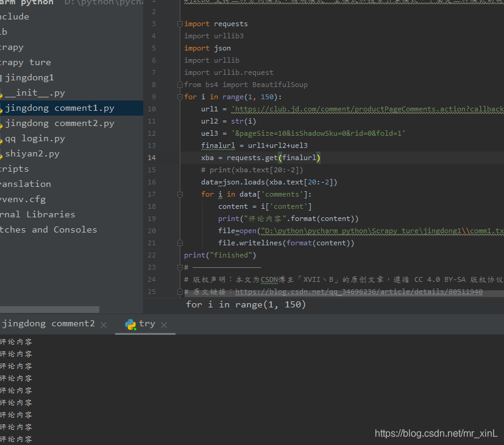Image resolution: width=504 pixels, height=445 pixels.
Task: Open jingdong comment2.py file
Action: (x=60, y=124)
